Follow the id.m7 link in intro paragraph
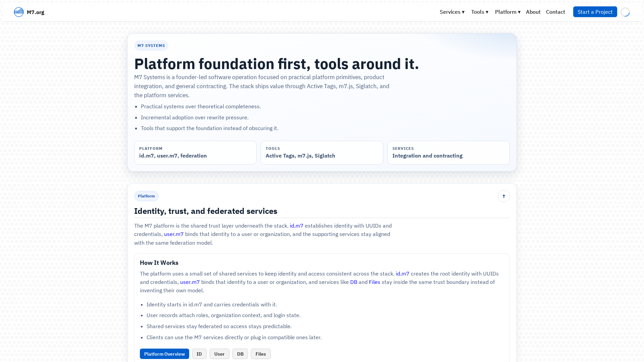This screenshot has height=362, width=644. 297,226
